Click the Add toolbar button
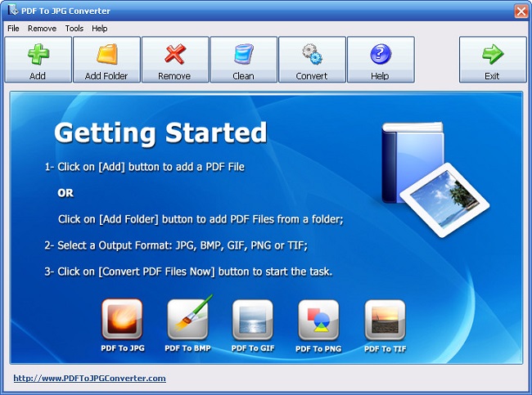This screenshot has width=532, height=395. tap(38, 60)
